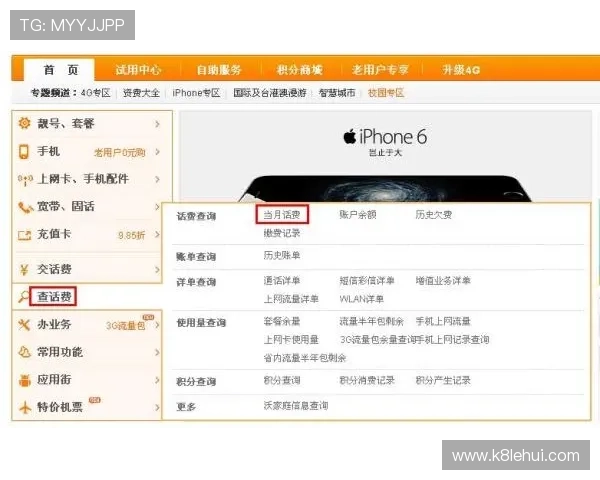Click the tools icon beside 办业务

coord(24,325)
